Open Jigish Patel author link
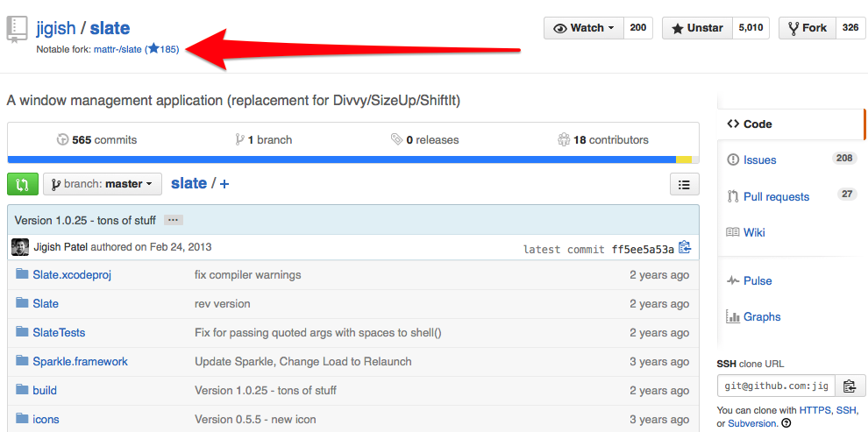The image size is (868, 432). (x=60, y=246)
